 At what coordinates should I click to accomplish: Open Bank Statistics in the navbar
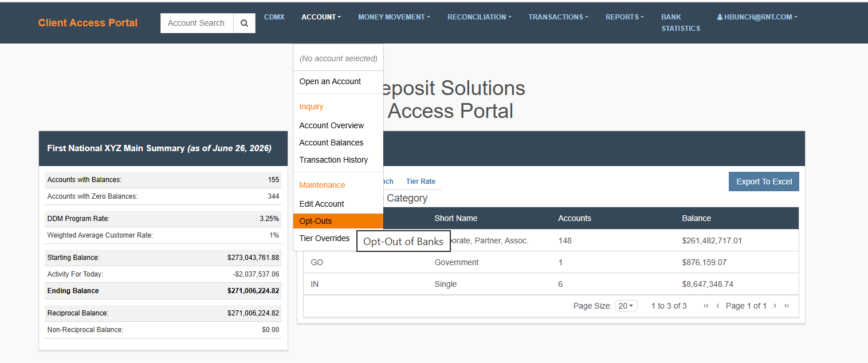coord(681,22)
